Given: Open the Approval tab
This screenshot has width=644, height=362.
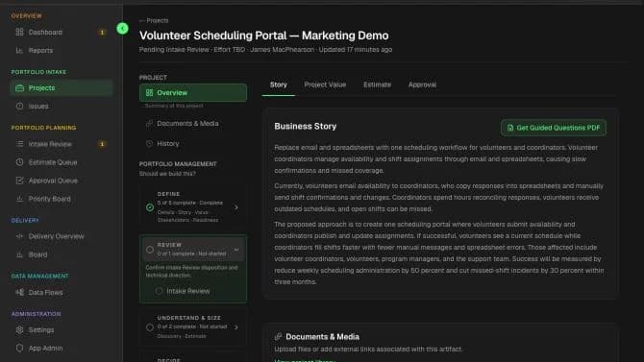Looking at the screenshot, I should coord(422,84).
